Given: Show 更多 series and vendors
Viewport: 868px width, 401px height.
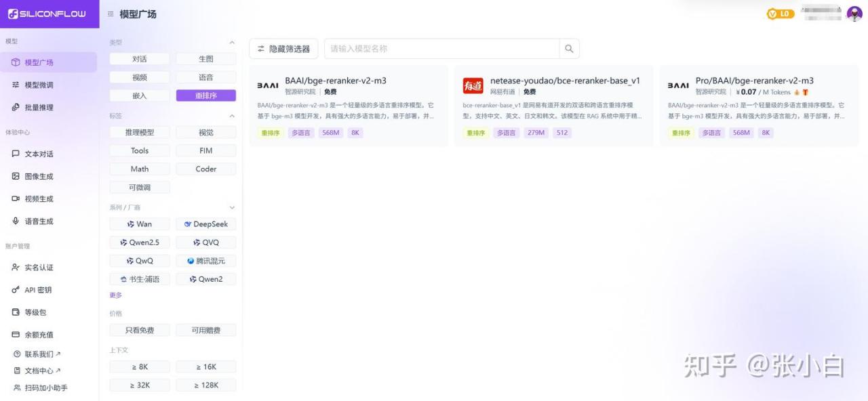Looking at the screenshot, I should tap(116, 295).
